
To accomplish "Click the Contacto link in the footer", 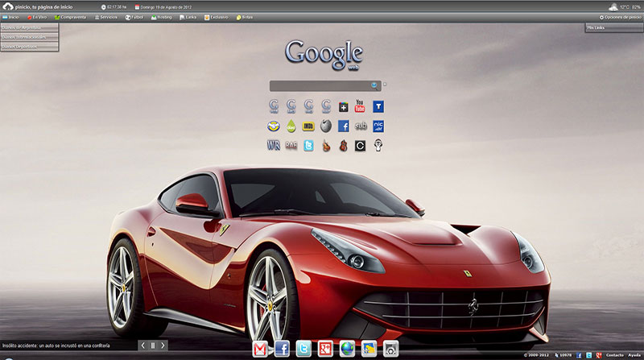I will click(614, 355).
